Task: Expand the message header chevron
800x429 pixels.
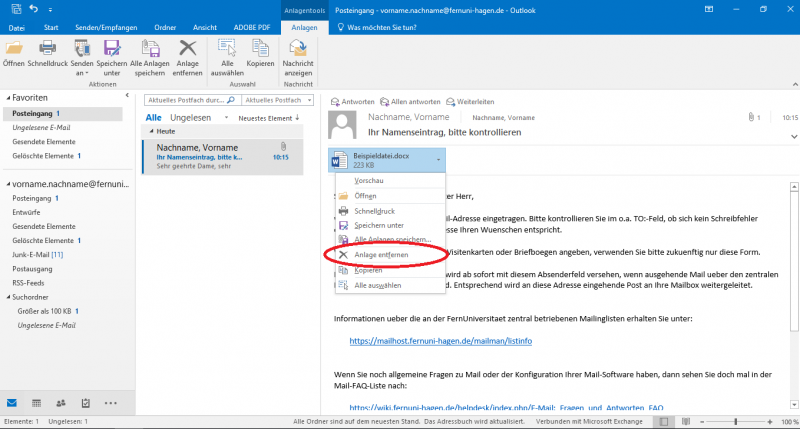Action: pyautogui.click(x=794, y=137)
